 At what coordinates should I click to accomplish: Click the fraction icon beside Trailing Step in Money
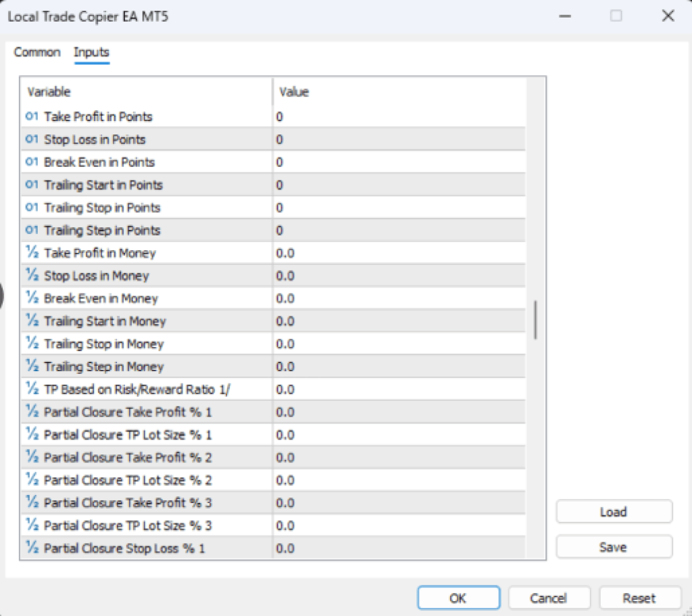32,366
